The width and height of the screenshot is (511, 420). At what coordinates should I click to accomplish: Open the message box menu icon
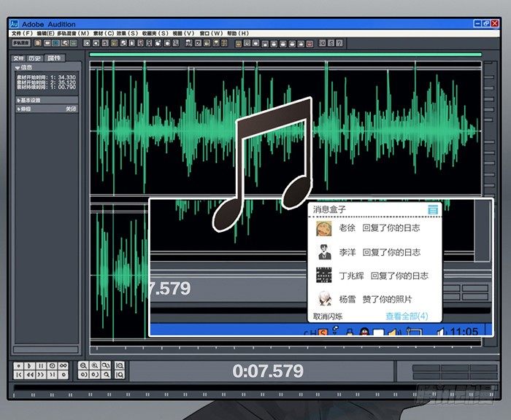pyautogui.click(x=433, y=210)
